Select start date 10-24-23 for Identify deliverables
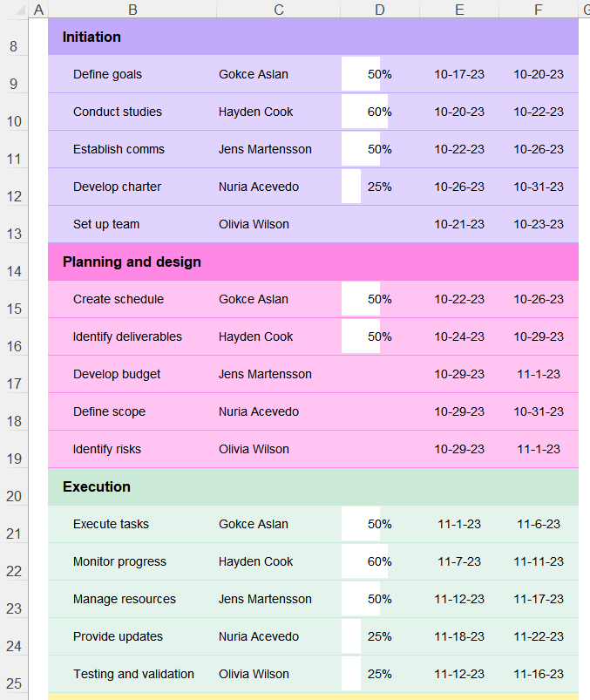590x700 pixels. pyautogui.click(x=459, y=336)
